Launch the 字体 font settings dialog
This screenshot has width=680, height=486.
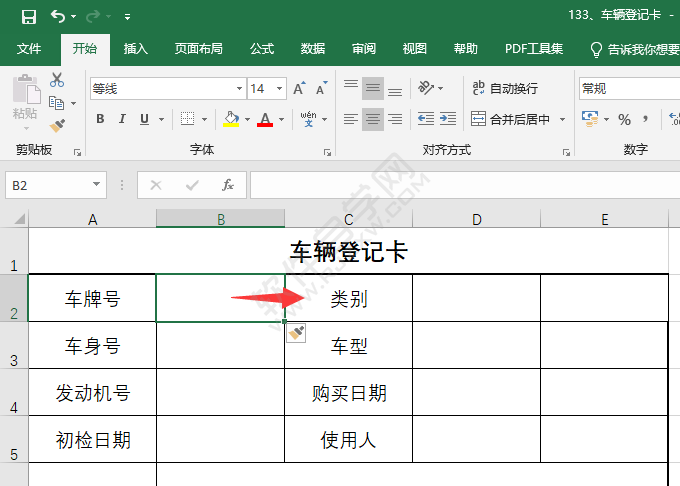pyautogui.click(x=327, y=152)
